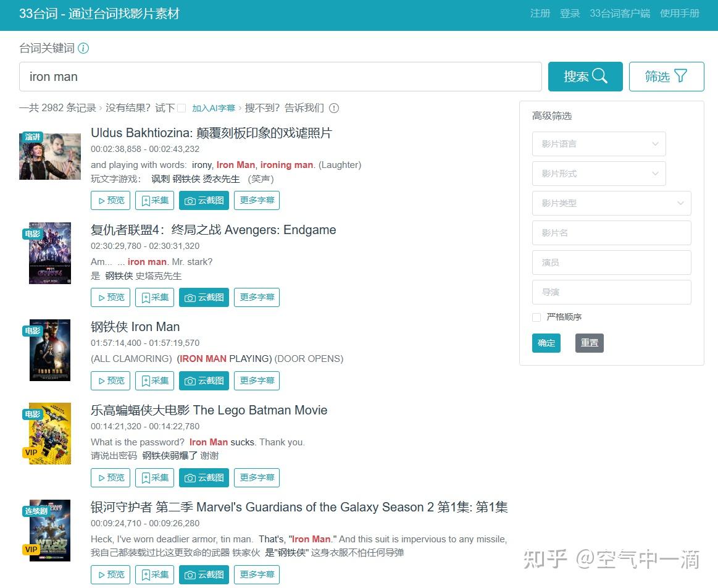This screenshot has width=718, height=588.
Task: Preview the Guardians of the Galaxy clip with 预览
Action: pyautogui.click(x=111, y=575)
